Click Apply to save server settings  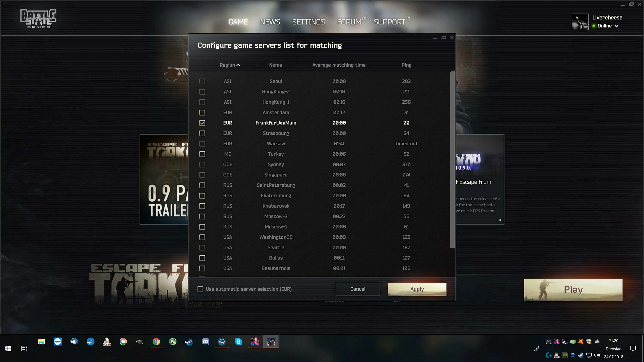point(417,289)
